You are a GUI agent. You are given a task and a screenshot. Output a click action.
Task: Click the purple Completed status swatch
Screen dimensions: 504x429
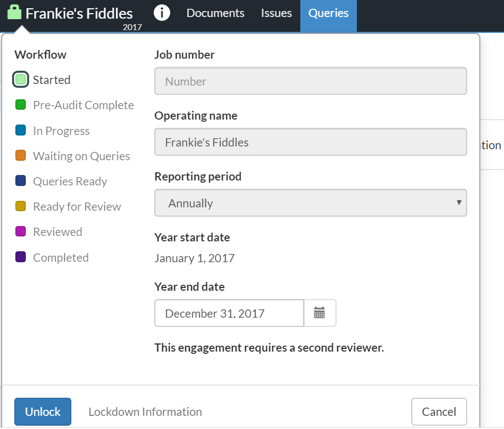(x=21, y=257)
